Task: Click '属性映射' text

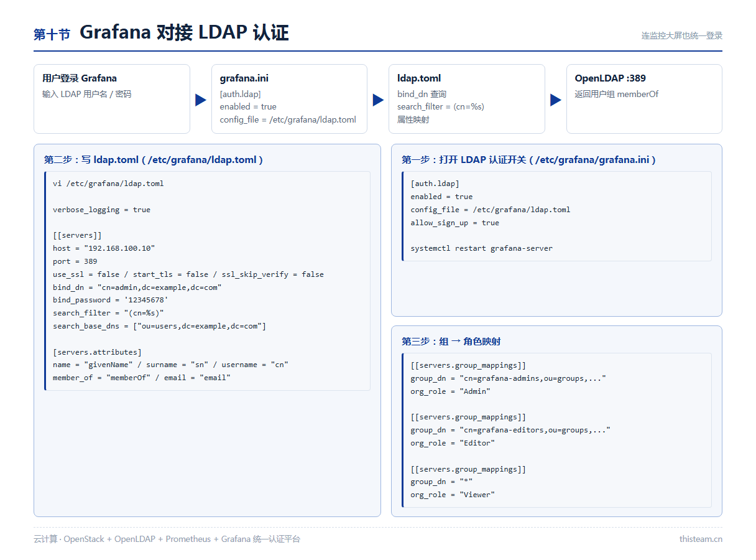Action: [x=413, y=119]
